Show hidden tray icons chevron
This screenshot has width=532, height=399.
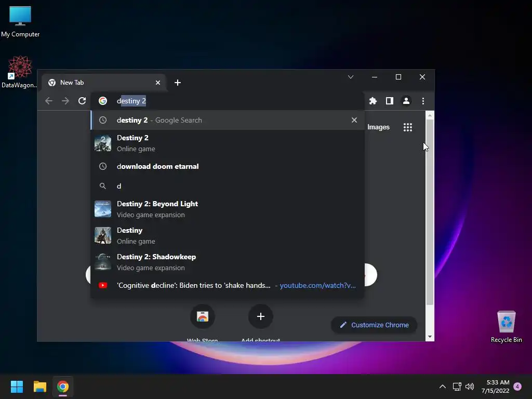(x=443, y=387)
